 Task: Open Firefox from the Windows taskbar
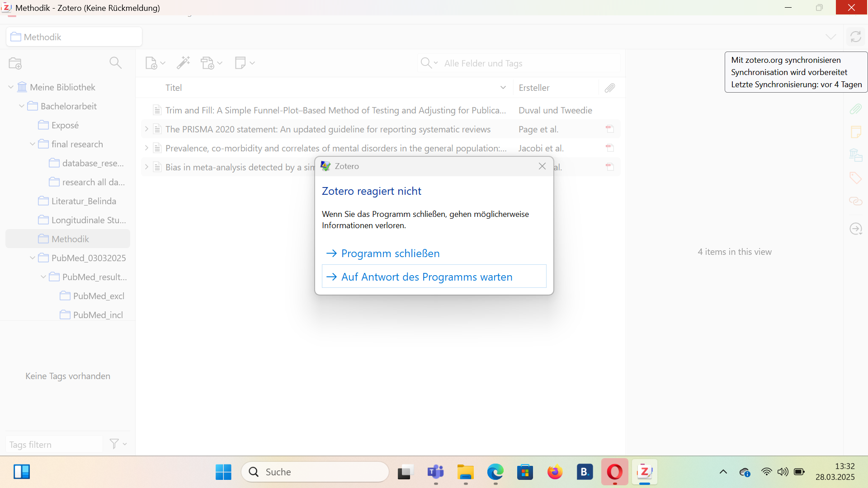pyautogui.click(x=555, y=472)
